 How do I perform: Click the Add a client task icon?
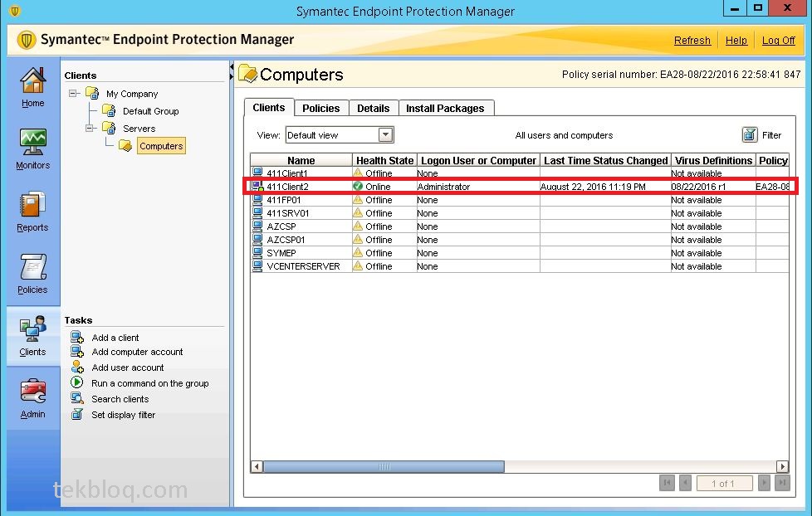(x=77, y=338)
